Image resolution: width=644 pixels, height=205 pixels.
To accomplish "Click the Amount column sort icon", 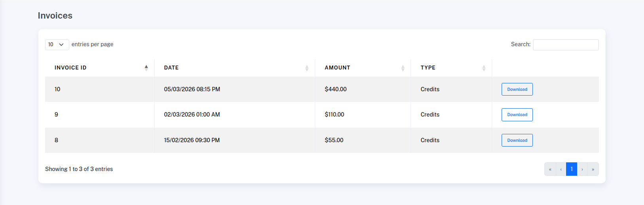I will click(x=403, y=68).
